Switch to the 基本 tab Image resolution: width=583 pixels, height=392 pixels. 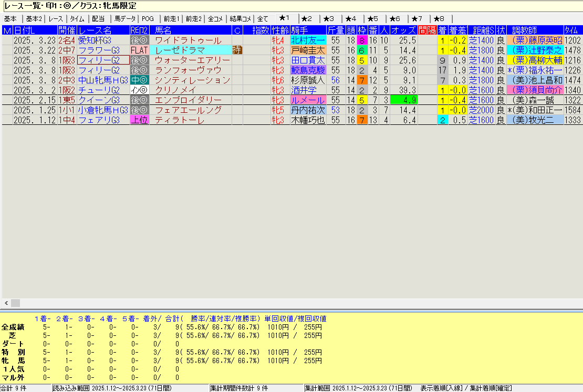pos(11,19)
